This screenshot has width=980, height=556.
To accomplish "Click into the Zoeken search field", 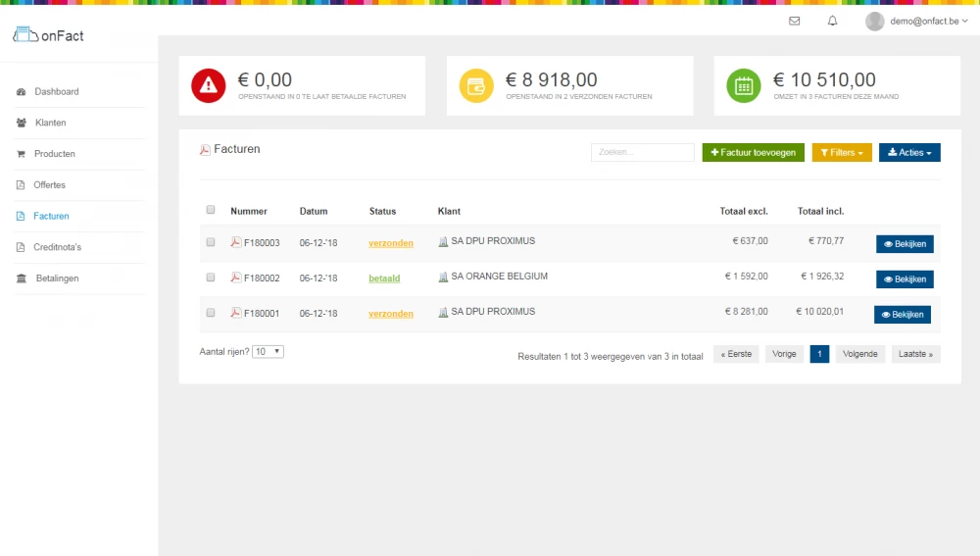I will [x=642, y=153].
